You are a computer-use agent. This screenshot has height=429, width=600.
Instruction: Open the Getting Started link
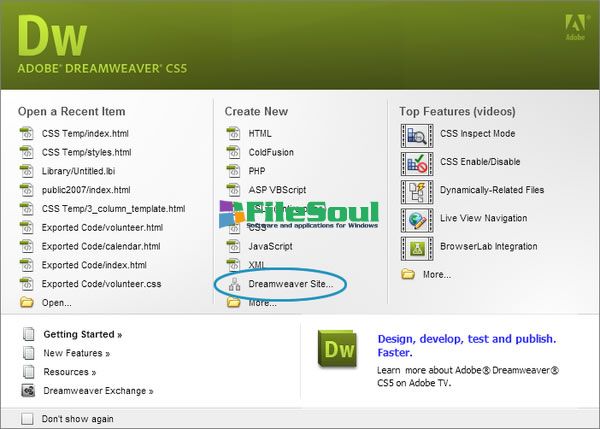(81, 334)
